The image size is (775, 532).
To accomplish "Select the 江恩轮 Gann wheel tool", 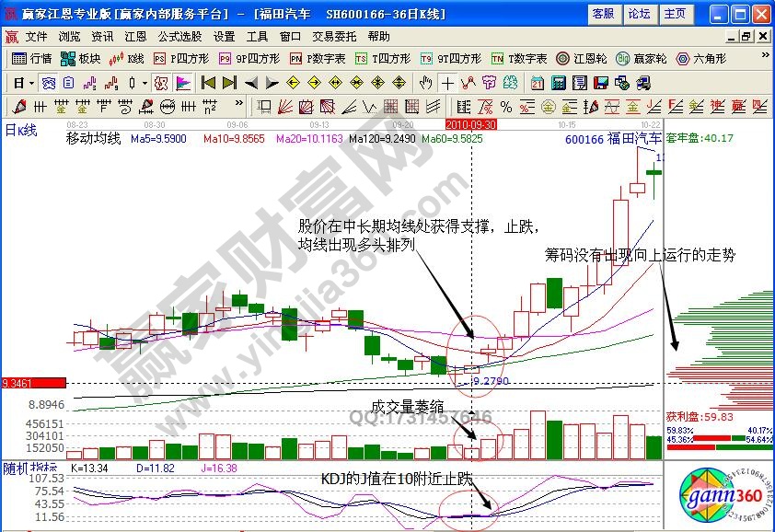I will 582,58.
